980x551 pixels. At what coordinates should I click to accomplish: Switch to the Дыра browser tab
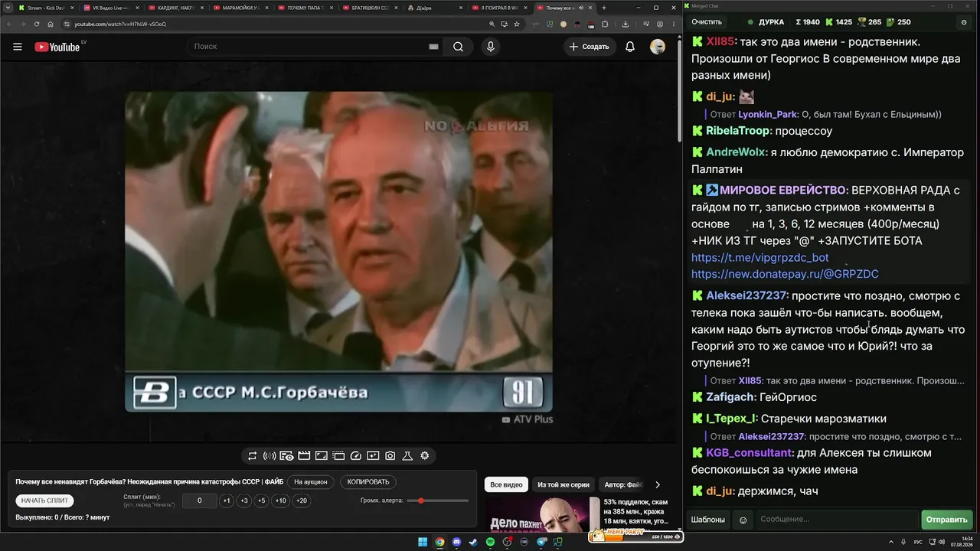click(436, 8)
